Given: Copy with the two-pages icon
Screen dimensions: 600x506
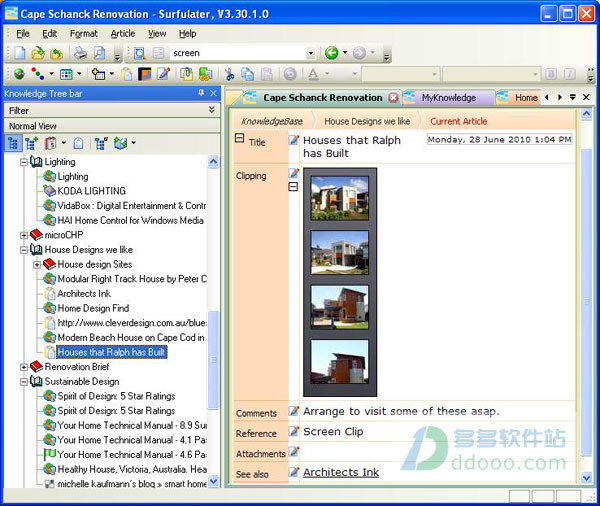Looking at the screenshot, I should pos(248,74).
